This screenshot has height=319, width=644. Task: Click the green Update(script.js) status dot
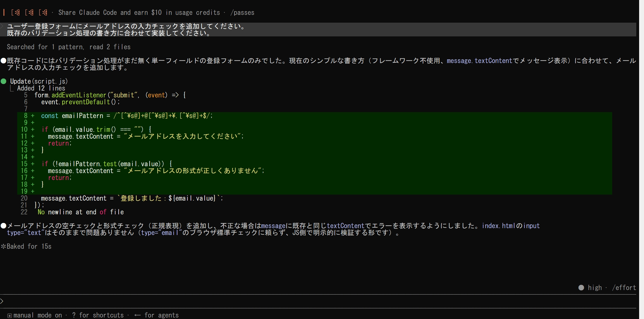[x=4, y=81]
